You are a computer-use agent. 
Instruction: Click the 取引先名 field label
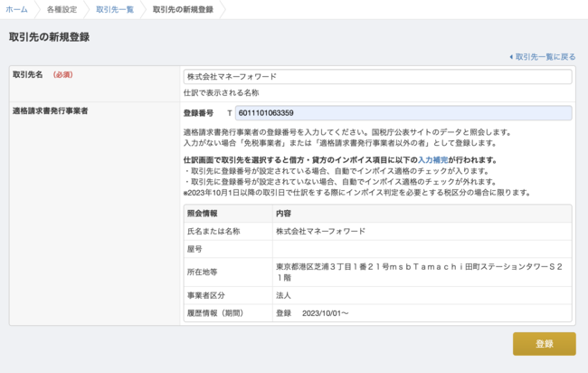pyautogui.click(x=28, y=74)
